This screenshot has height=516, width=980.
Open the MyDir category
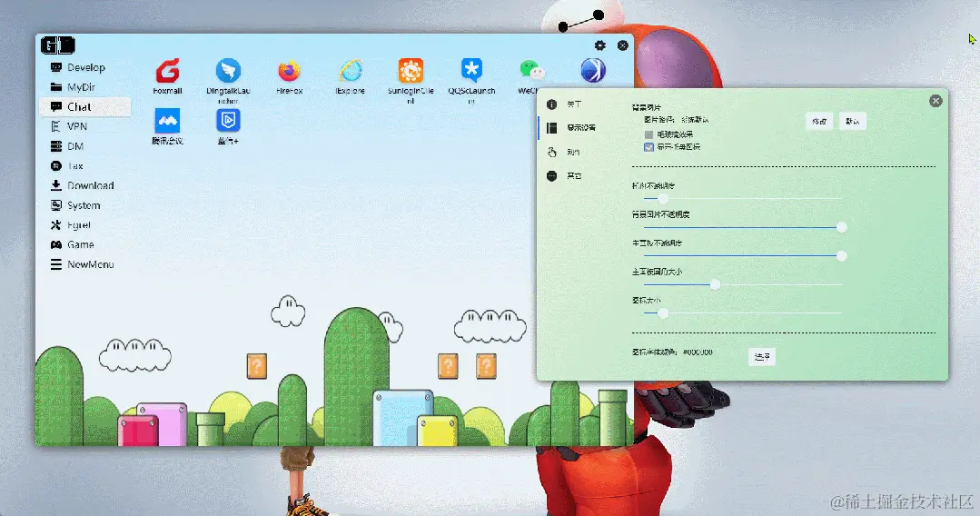click(x=85, y=87)
